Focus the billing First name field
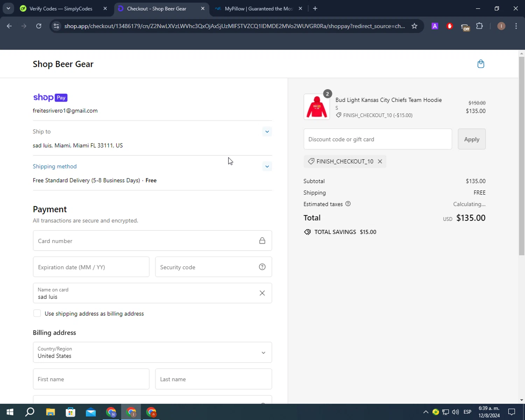The image size is (525, 420). [91, 379]
